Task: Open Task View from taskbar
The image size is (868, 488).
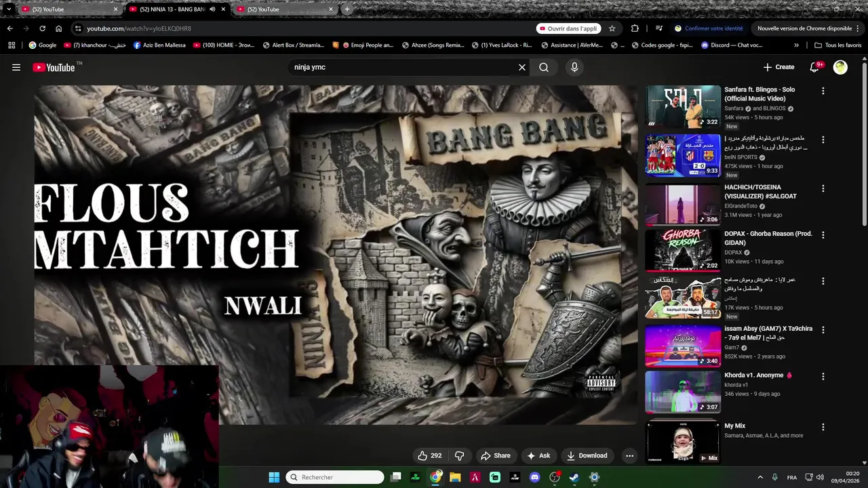Action: (396, 477)
